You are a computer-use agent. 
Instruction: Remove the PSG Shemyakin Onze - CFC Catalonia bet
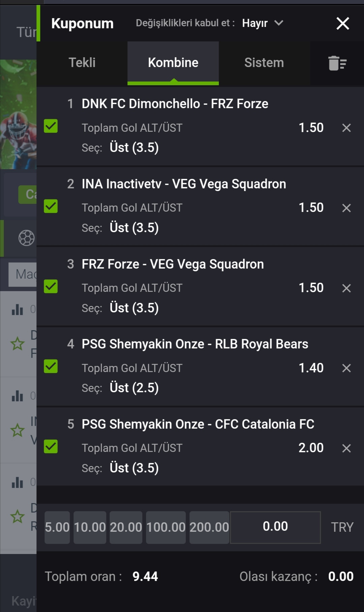(x=346, y=448)
